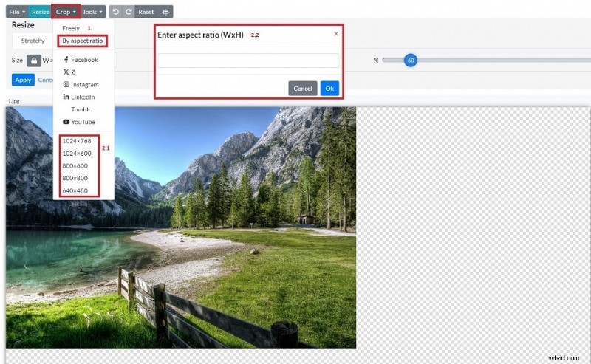Select the Resize toolbar button
The width and height of the screenshot is (591, 364).
click(40, 12)
